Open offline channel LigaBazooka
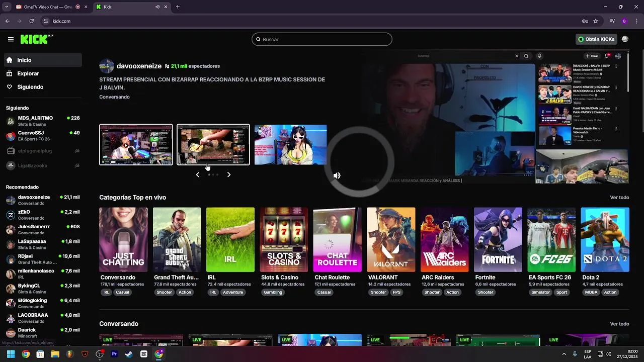Viewport: 644px width, 362px height. coord(43,165)
